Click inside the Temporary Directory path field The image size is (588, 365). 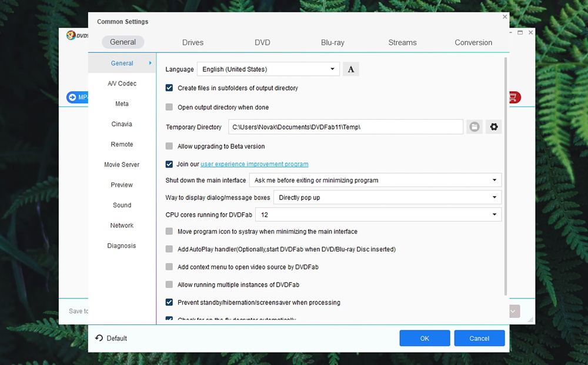[346, 127]
